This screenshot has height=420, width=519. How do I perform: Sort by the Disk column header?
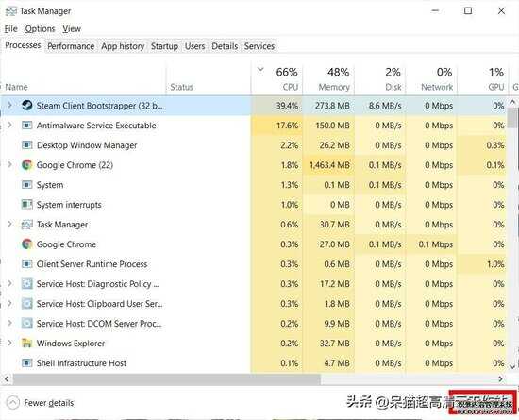380,78
